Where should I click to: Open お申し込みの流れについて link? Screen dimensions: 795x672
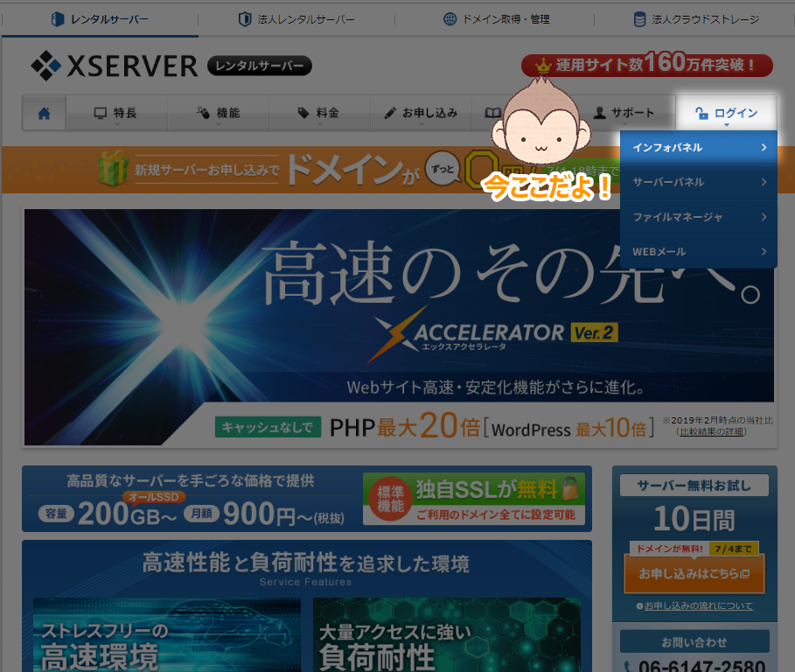click(x=698, y=605)
